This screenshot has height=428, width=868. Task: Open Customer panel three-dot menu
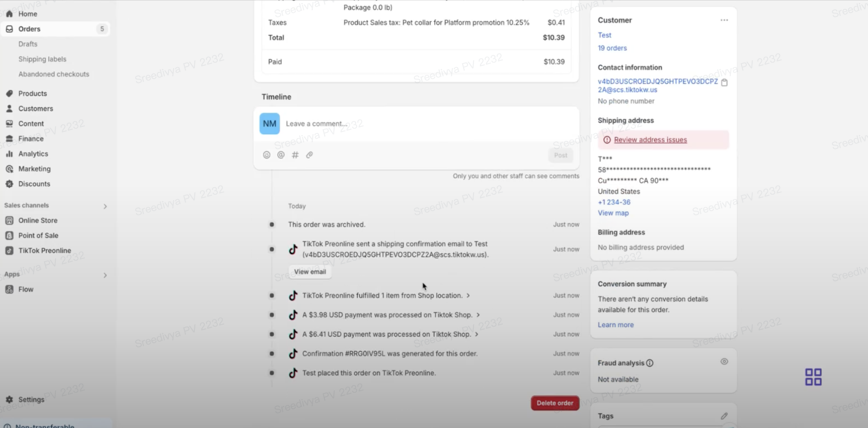point(724,20)
